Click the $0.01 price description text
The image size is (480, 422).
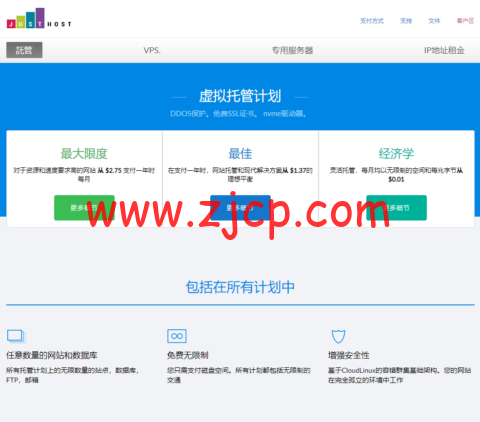tap(396, 175)
